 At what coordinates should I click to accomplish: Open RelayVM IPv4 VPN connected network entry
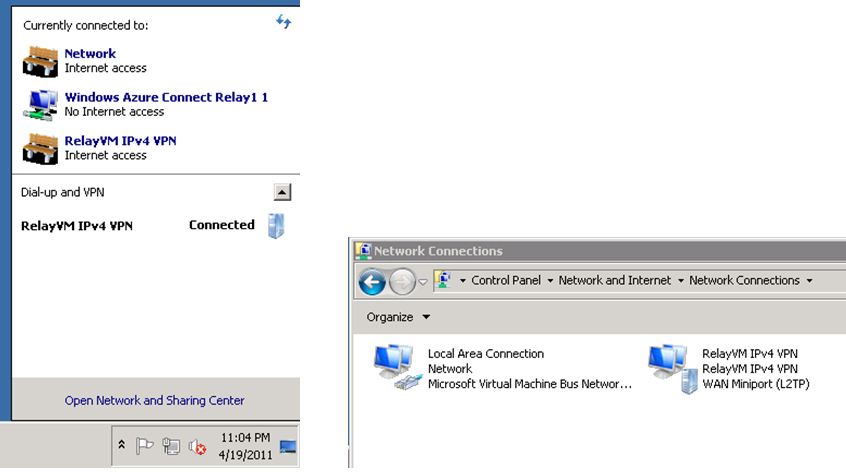120,141
